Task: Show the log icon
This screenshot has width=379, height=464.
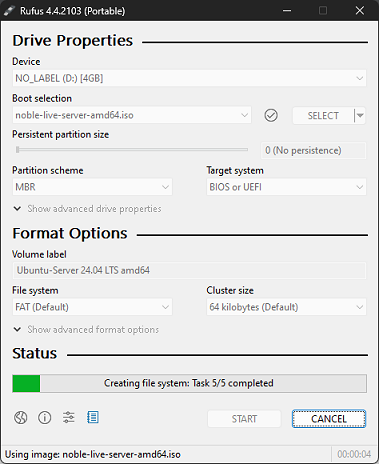Action: (93, 417)
